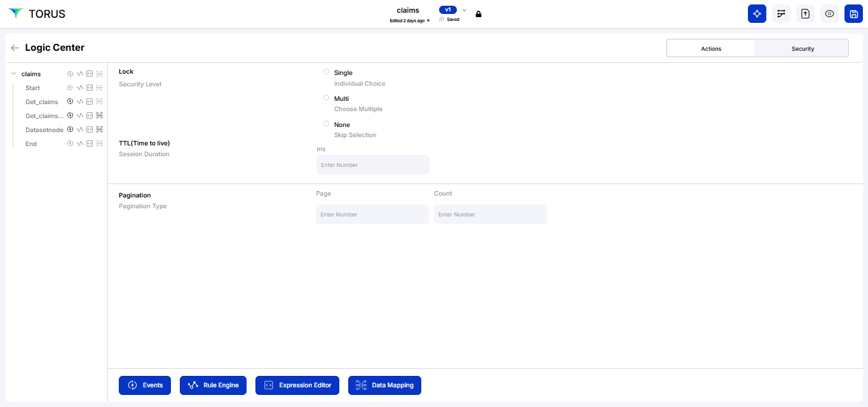
Task: Click the Expression Editor button
Action: tap(297, 385)
